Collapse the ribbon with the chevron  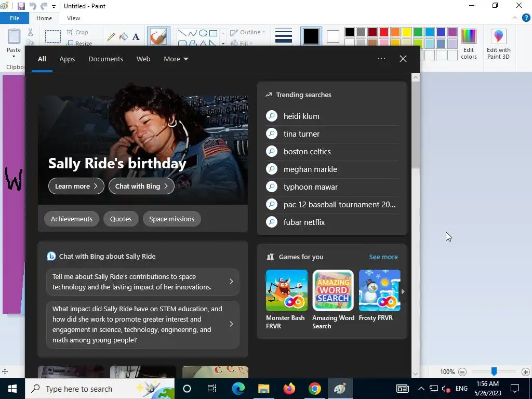[515, 18]
